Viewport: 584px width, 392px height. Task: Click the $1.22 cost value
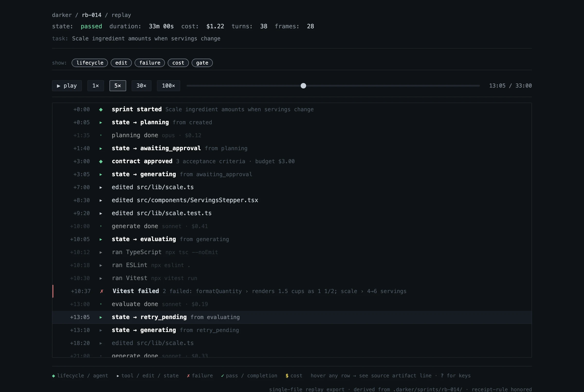215,26
